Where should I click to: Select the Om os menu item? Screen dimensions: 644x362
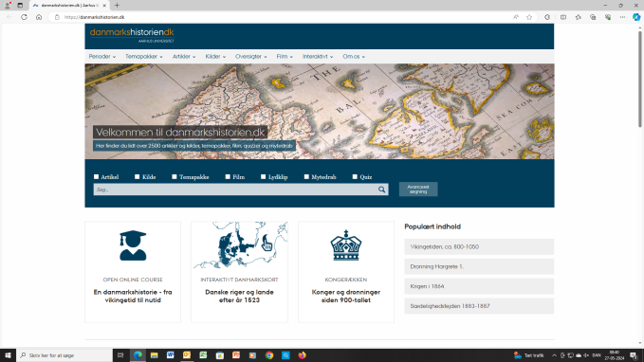pyautogui.click(x=354, y=57)
